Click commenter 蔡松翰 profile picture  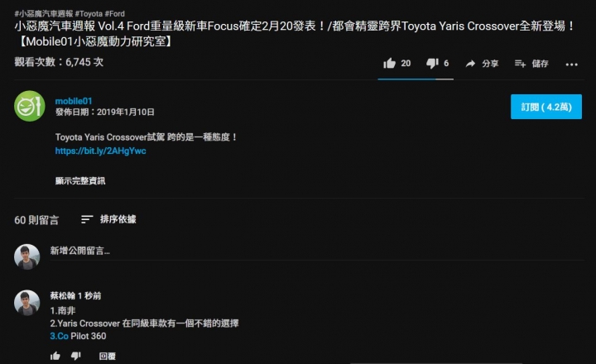27,303
